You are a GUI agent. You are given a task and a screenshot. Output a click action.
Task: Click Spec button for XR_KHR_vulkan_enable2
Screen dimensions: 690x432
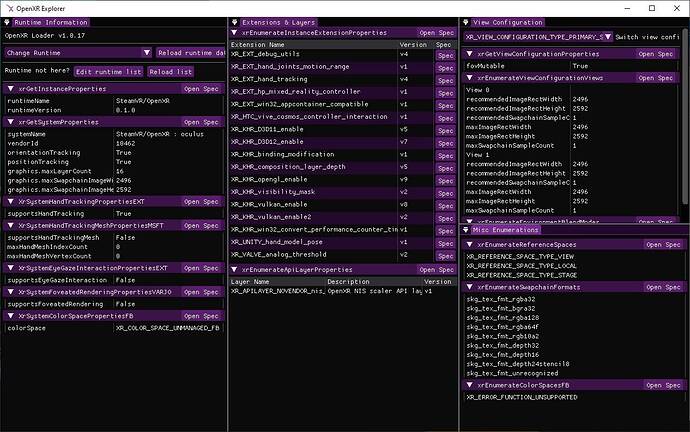click(445, 219)
